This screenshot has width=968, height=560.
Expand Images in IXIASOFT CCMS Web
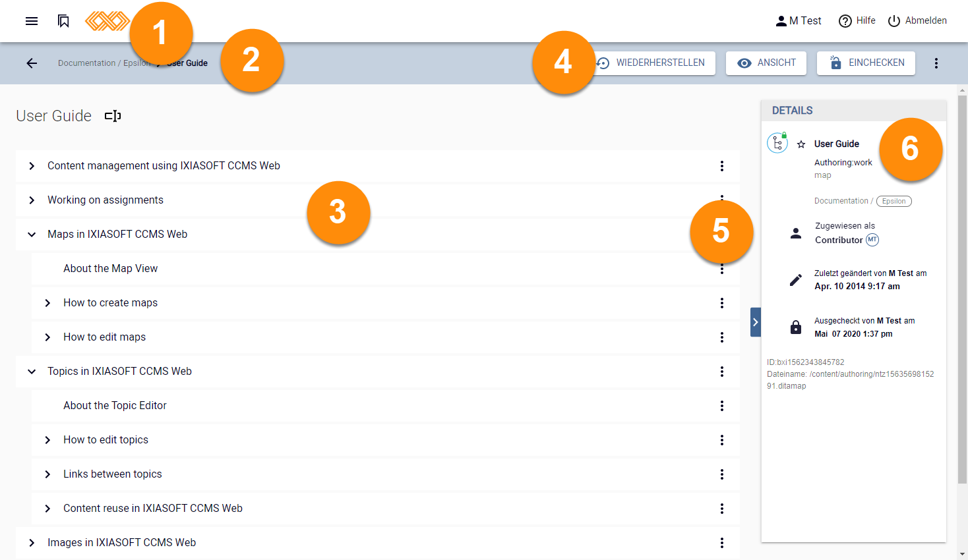[x=32, y=543]
